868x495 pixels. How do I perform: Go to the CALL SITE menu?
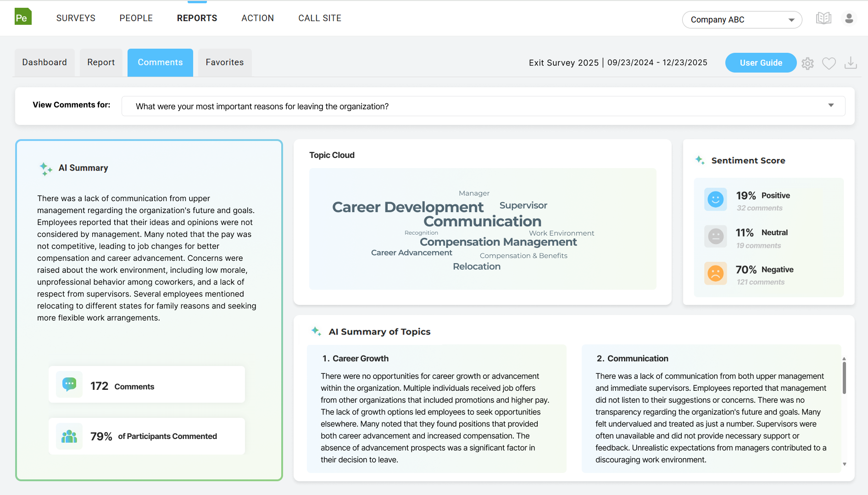coord(320,18)
